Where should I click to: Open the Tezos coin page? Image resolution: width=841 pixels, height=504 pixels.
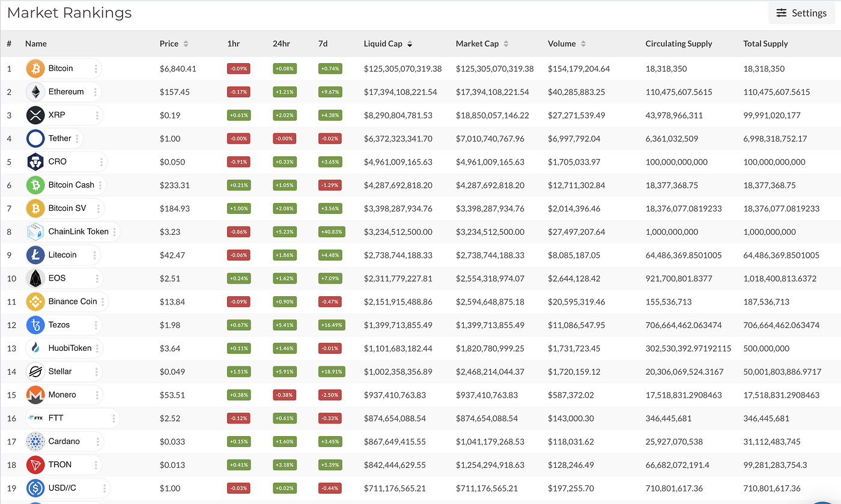[x=59, y=324]
